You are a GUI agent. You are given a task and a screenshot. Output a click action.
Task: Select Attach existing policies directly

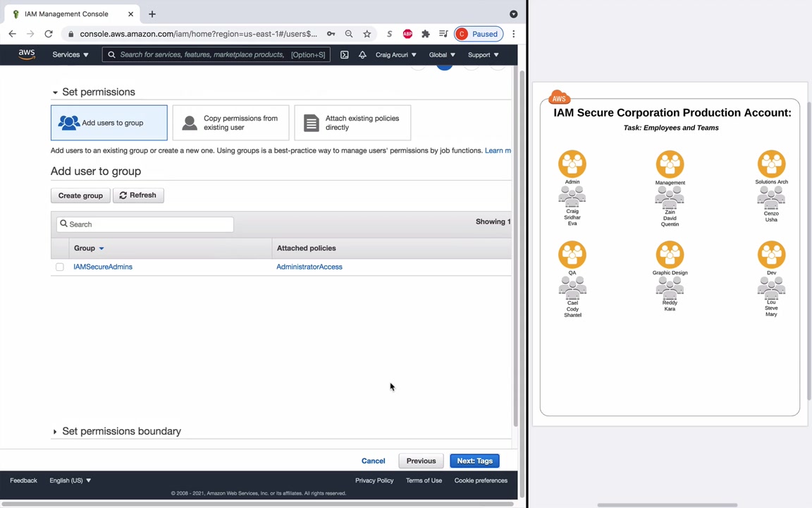tap(352, 123)
